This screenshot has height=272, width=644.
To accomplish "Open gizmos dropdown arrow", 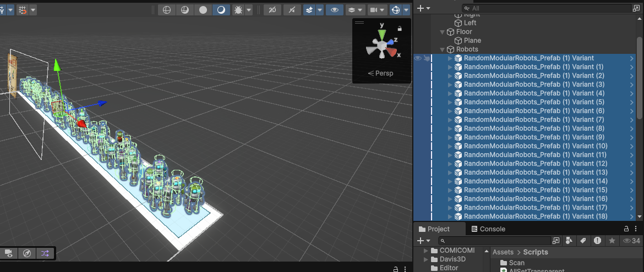I will [x=407, y=10].
